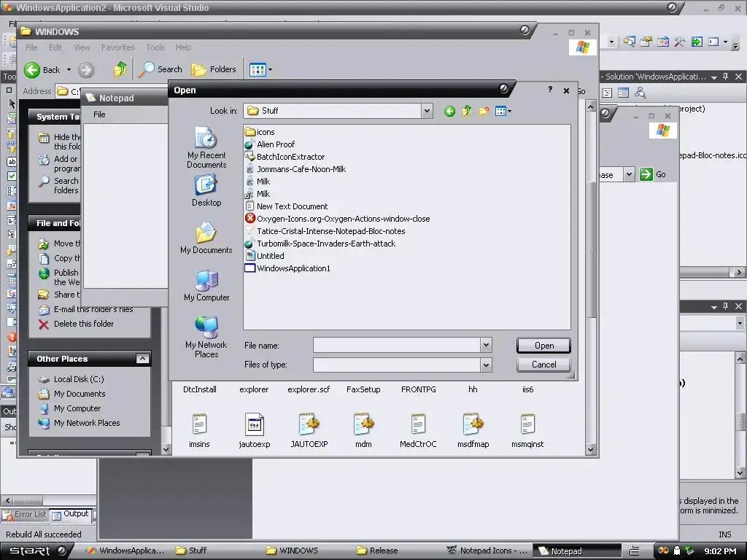Switch to Release folder on taskbar

tap(377, 551)
